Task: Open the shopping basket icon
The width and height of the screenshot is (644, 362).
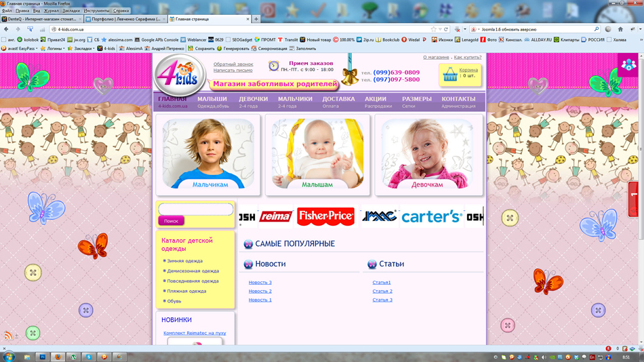Action: point(450,74)
